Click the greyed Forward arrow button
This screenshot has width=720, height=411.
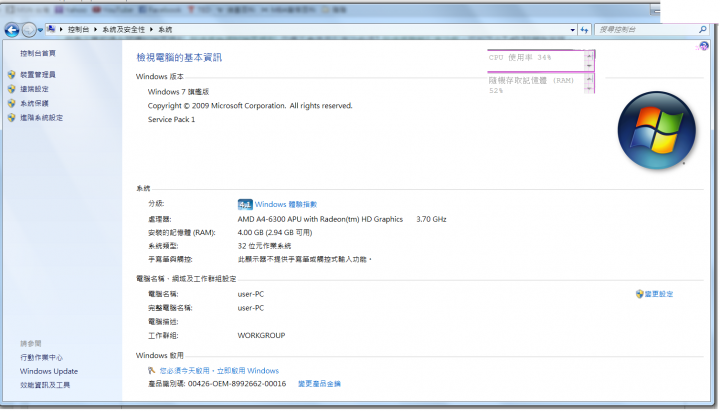coord(29,30)
